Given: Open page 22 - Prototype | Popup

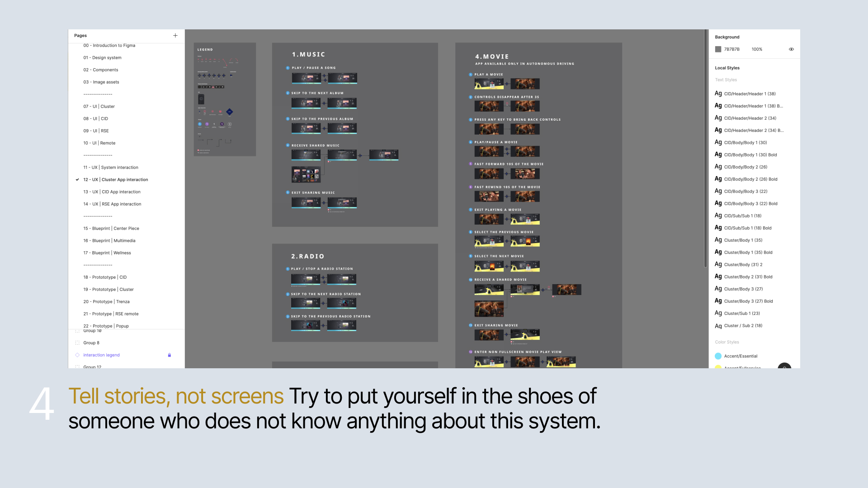Looking at the screenshot, I should 106,326.
